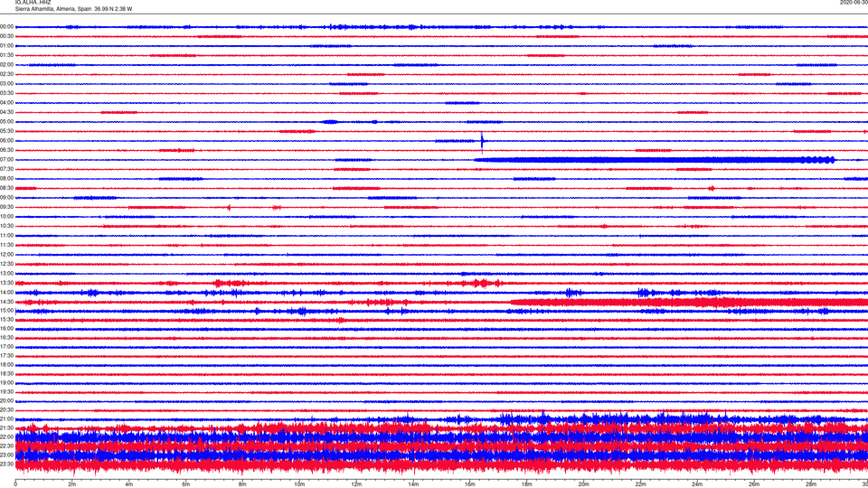Screen dimensions: 868x488
Task: Click the 06:00 time label
Action: tap(6, 141)
